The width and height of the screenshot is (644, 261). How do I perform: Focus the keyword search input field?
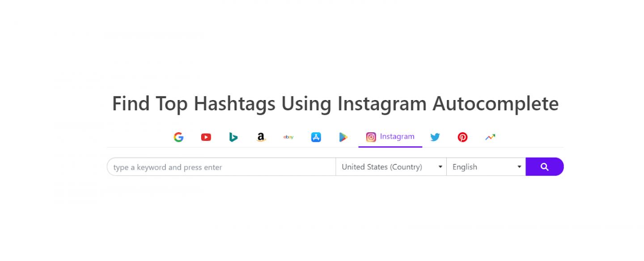[221, 167]
